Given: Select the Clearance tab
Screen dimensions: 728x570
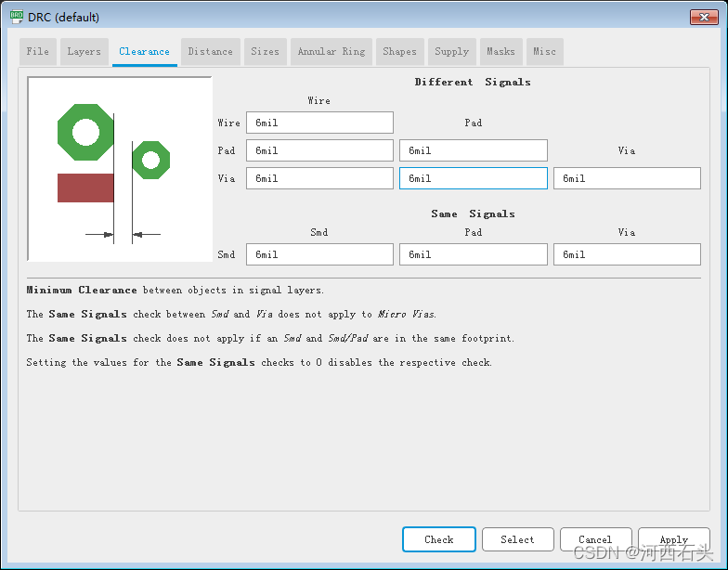Looking at the screenshot, I should [x=145, y=52].
